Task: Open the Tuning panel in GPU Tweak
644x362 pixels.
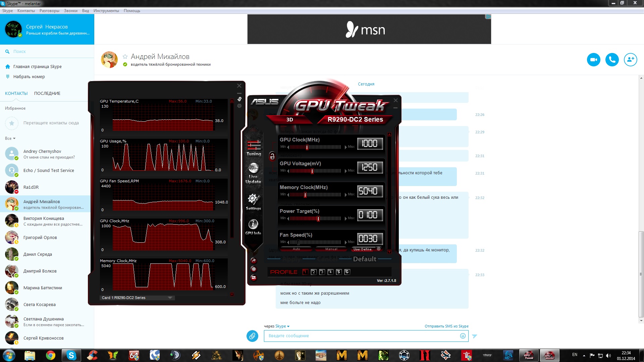Action: [254, 147]
